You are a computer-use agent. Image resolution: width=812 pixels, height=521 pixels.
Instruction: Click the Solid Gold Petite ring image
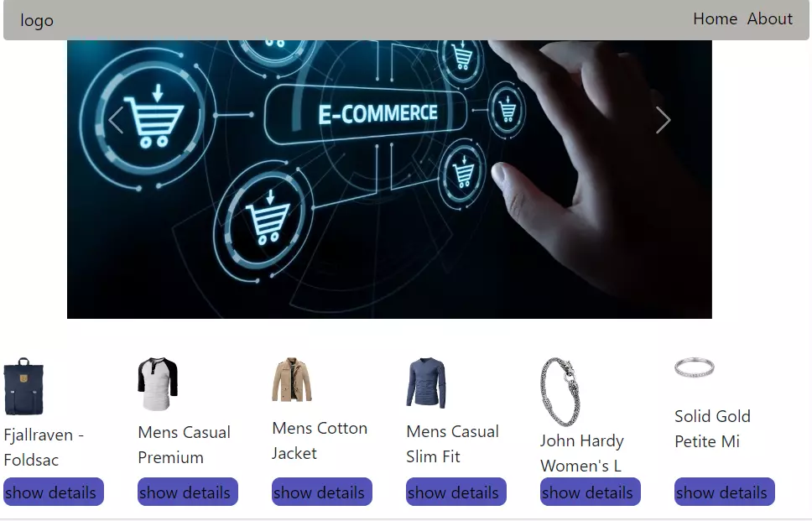(x=695, y=367)
